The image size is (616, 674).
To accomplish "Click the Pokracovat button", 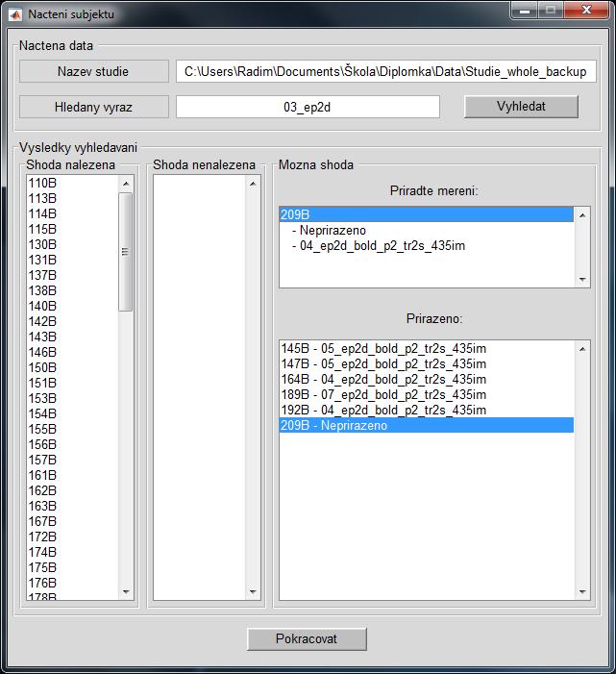I will click(307, 638).
